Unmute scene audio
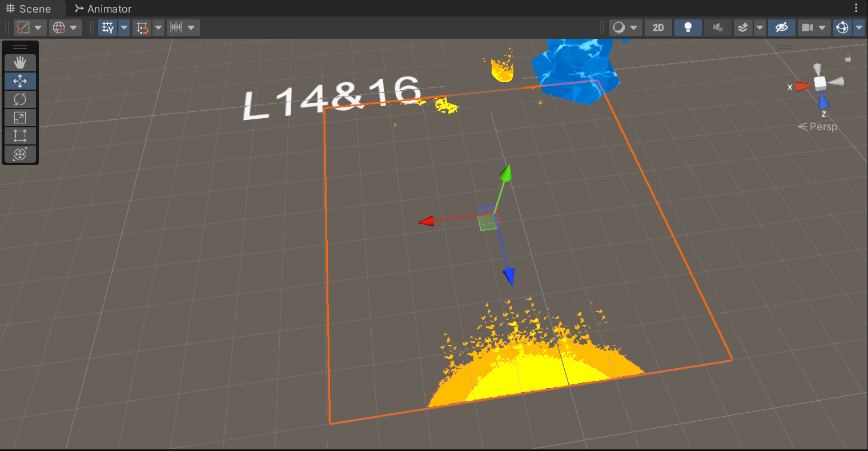Viewport: 868px width, 451px height. [x=717, y=27]
